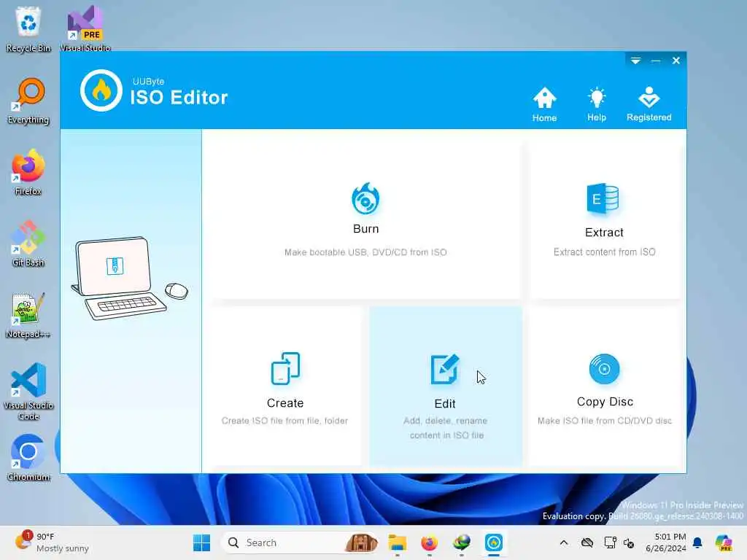Open Firefox from the taskbar
This screenshot has height=560, width=747.
pos(429,542)
